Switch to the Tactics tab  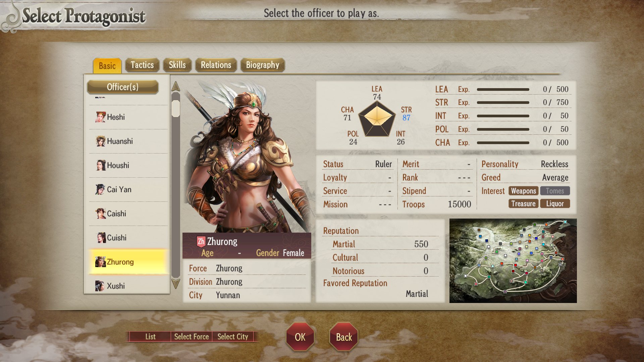[142, 65]
